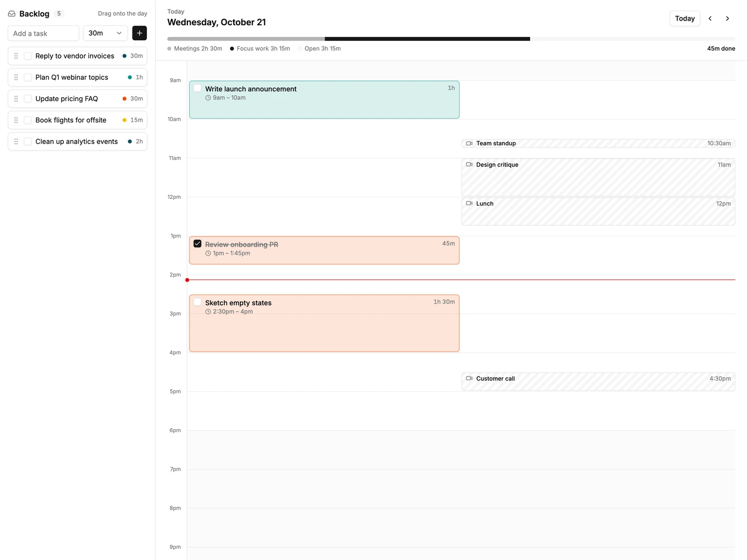Open the 30m duration dropdown

(106, 33)
